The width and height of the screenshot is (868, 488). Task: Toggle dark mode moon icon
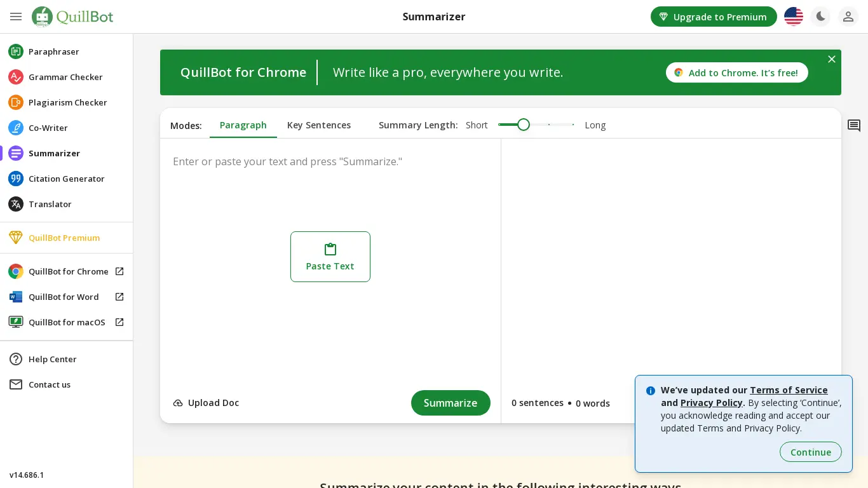coord(821,17)
